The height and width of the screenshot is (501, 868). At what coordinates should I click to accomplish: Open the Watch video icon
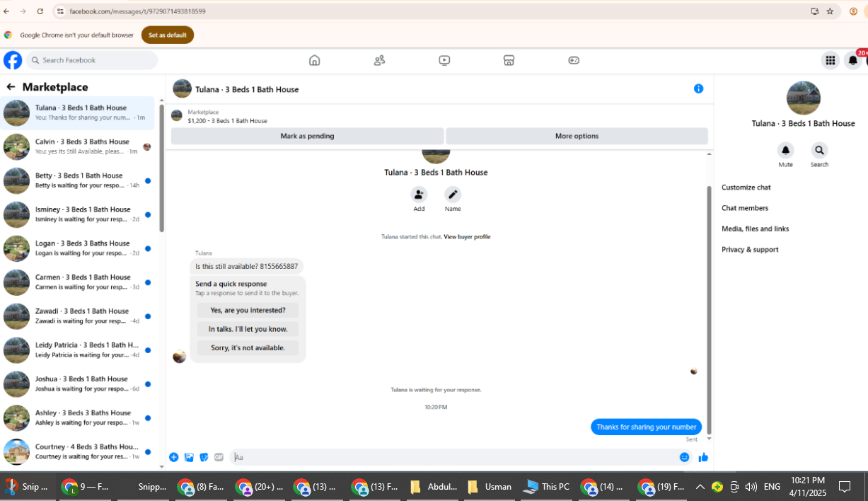(x=444, y=60)
